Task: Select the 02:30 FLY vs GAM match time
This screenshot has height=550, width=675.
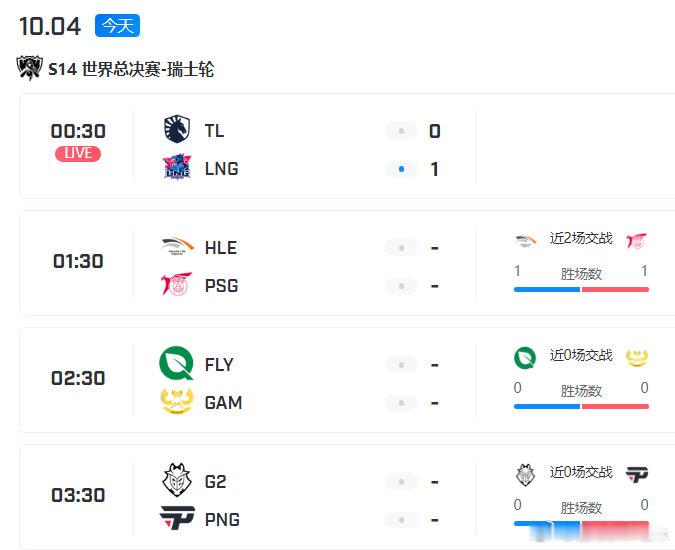Action: point(78,378)
